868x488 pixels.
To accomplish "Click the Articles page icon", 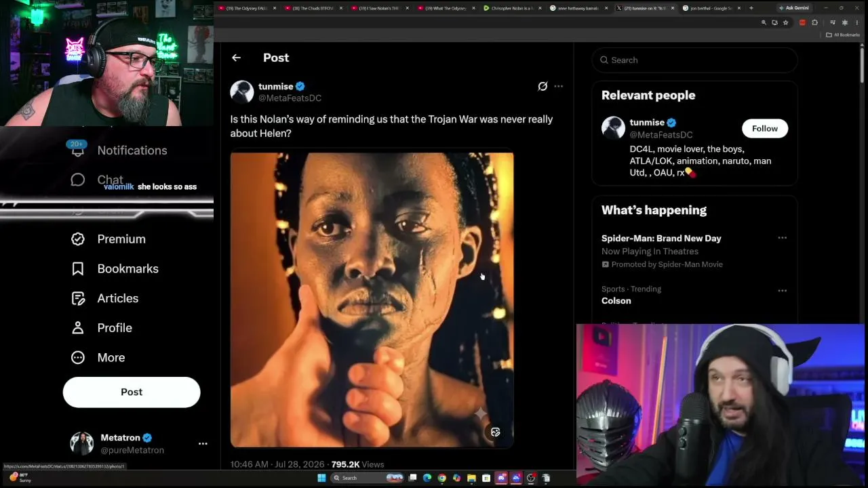I will coord(78,298).
